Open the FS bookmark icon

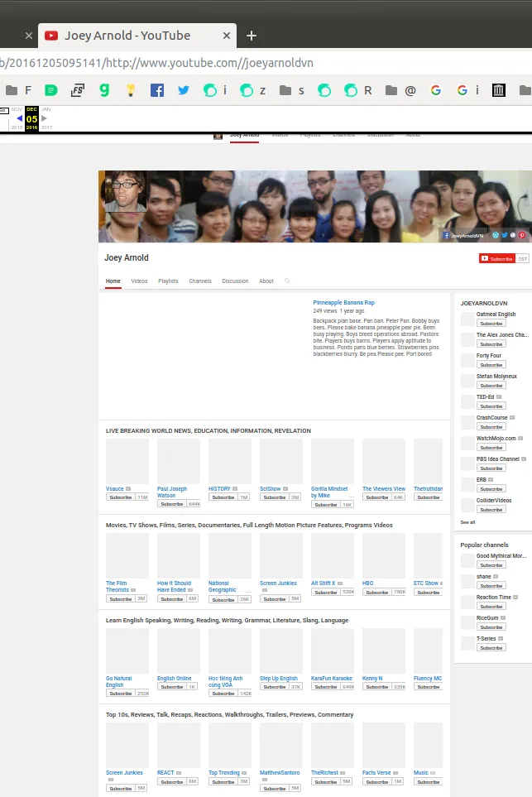coord(77,90)
